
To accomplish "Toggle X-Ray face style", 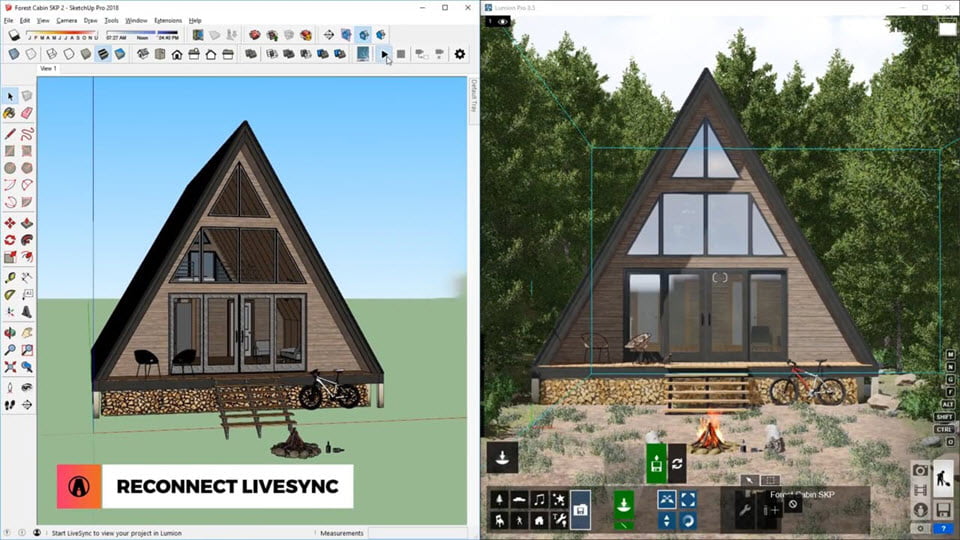I will [13, 54].
